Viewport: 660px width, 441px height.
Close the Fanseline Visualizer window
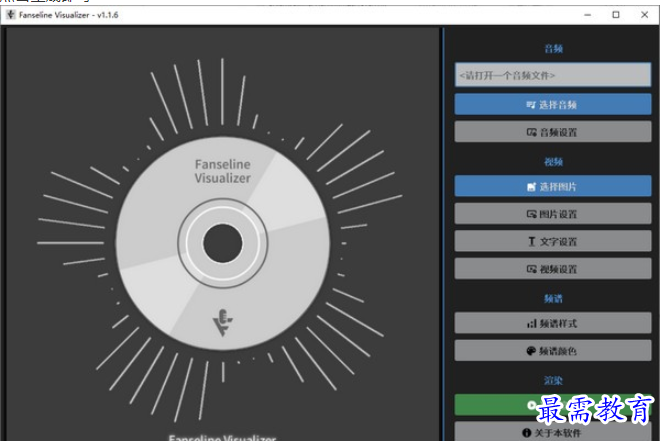pyautogui.click(x=644, y=15)
